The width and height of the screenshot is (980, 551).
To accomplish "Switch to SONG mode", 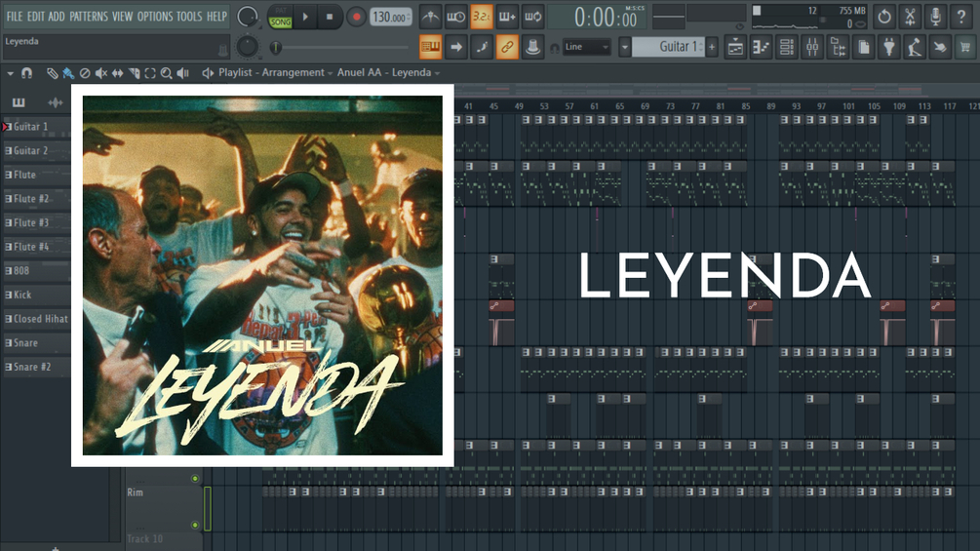I will coord(281,21).
